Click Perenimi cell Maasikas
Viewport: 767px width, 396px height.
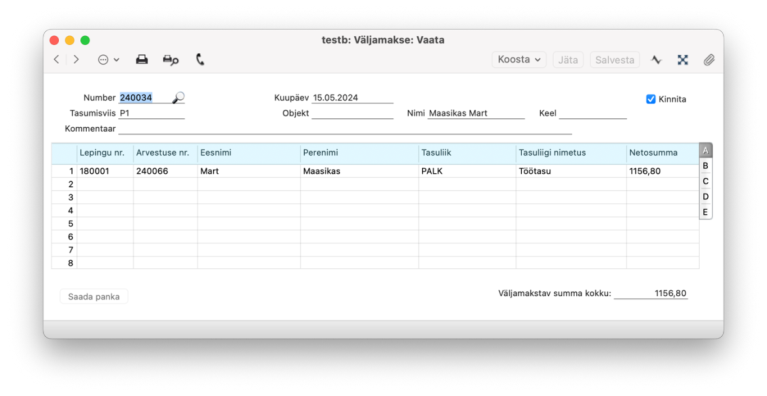click(x=360, y=171)
